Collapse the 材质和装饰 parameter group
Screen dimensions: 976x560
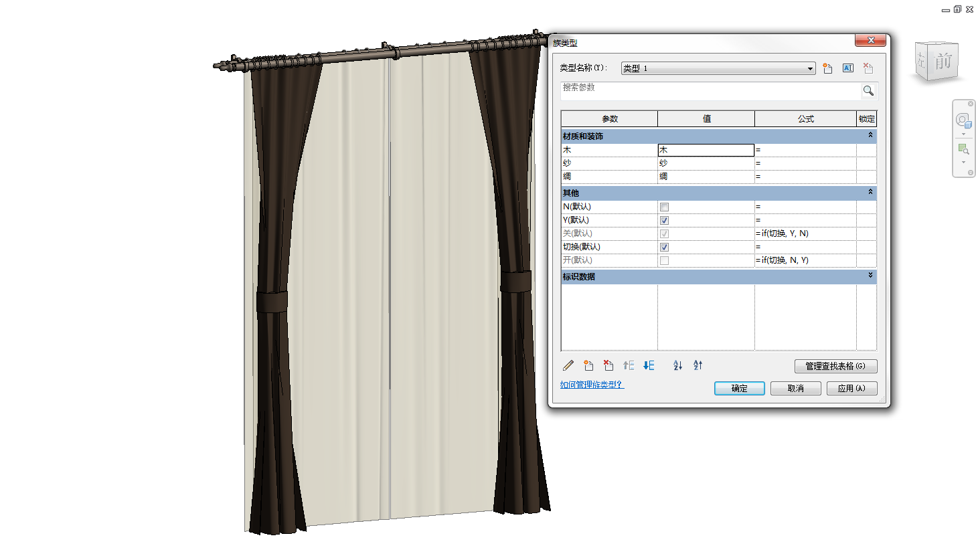pyautogui.click(x=870, y=135)
